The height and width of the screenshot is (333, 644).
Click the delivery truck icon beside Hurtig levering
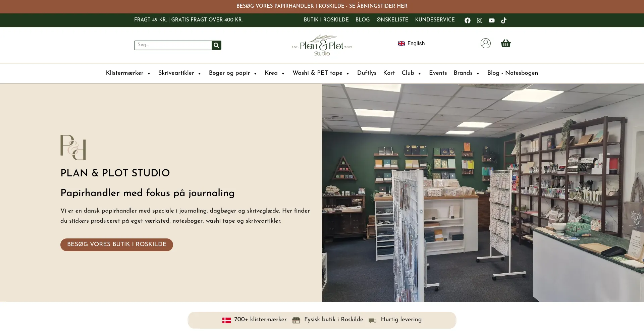372,321
